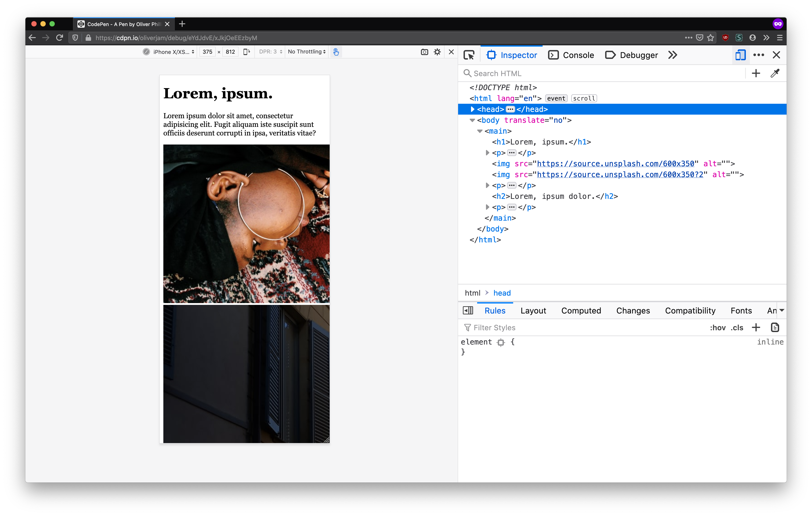
Task: Click the reload page button
Action: [60, 38]
